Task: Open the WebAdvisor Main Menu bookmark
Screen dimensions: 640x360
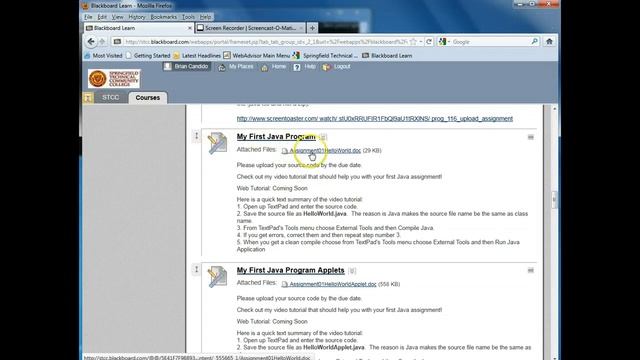Action: (x=257, y=56)
